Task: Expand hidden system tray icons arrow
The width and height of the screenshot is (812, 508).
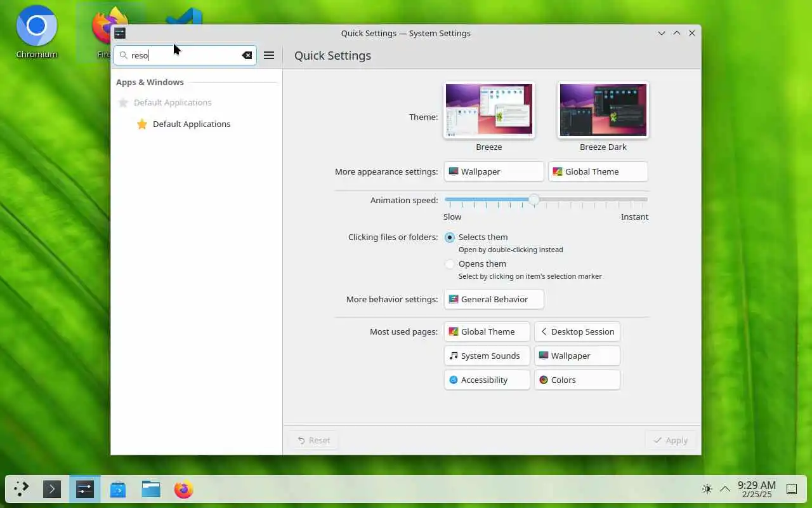Action: [x=725, y=489]
